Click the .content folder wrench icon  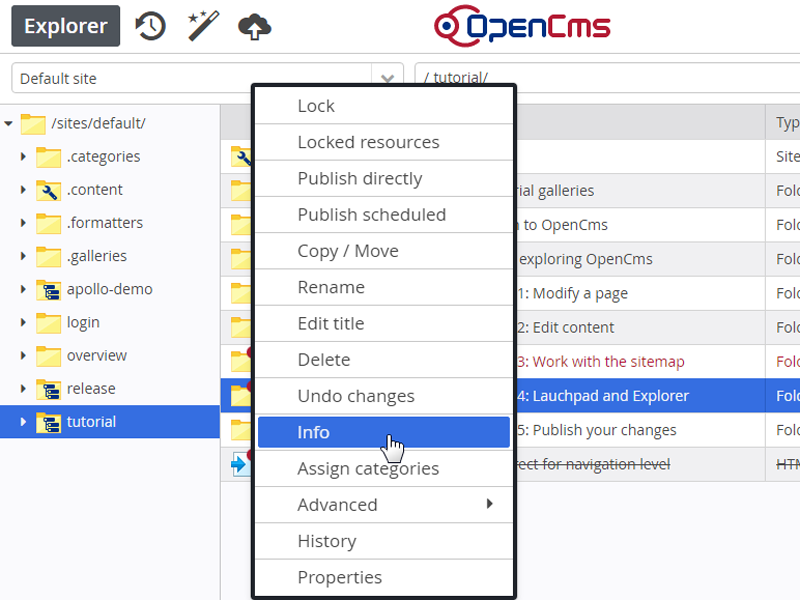point(48,190)
